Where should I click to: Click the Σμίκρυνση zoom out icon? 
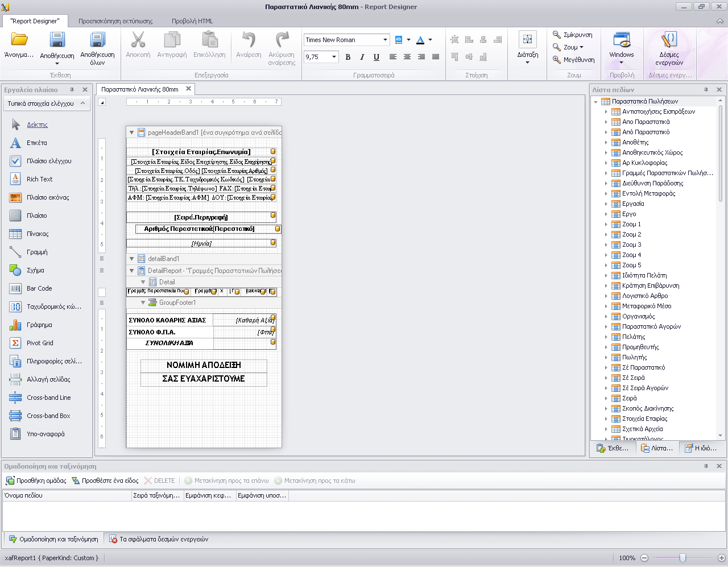pos(557,35)
